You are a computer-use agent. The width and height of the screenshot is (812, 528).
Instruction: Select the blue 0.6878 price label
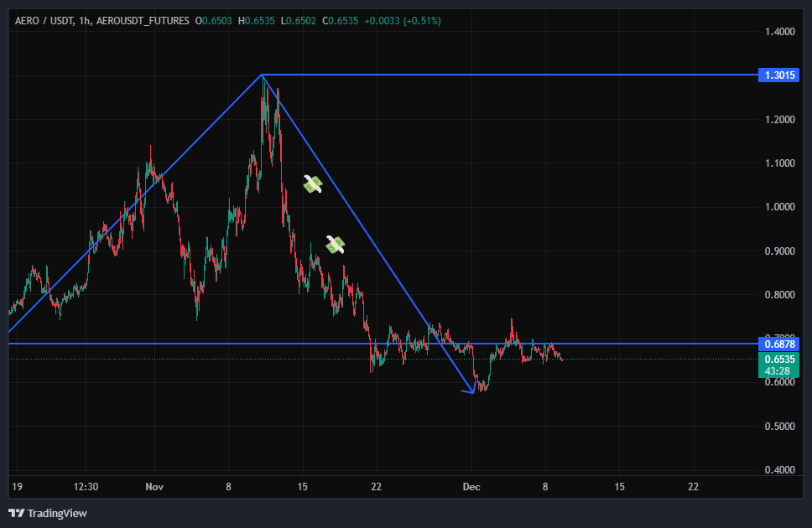point(779,344)
